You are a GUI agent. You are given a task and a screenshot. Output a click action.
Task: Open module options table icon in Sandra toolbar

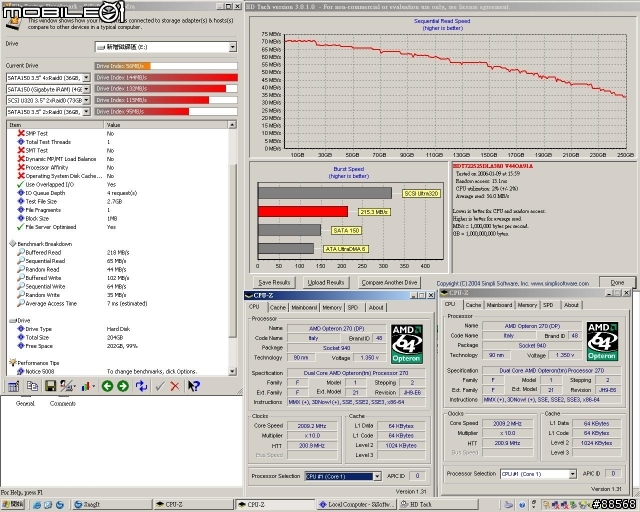click(x=13, y=386)
